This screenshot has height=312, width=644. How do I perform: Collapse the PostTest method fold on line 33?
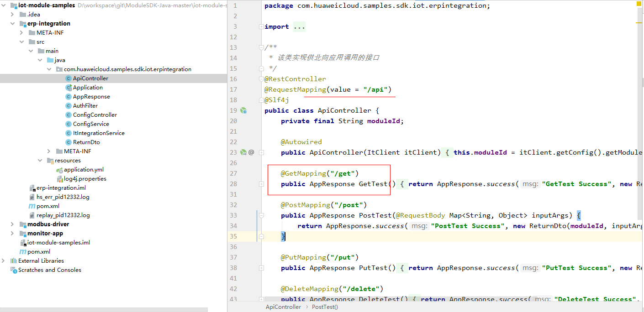(x=261, y=215)
